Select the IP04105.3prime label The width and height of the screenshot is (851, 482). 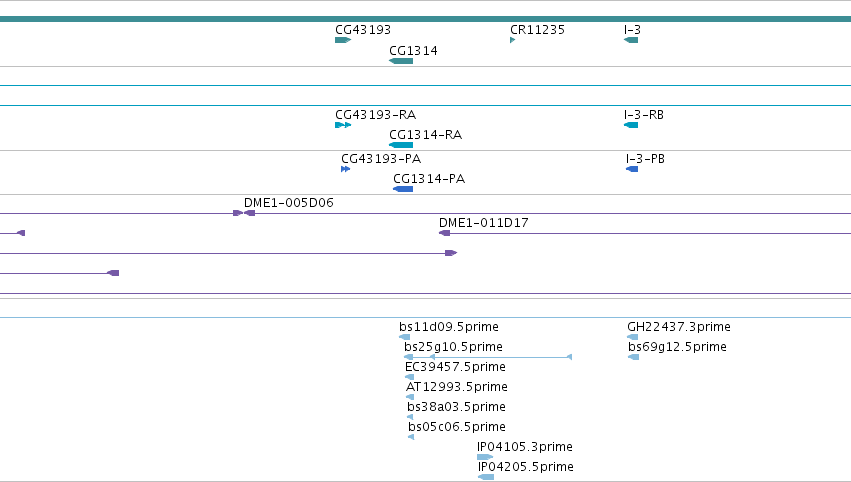point(525,447)
